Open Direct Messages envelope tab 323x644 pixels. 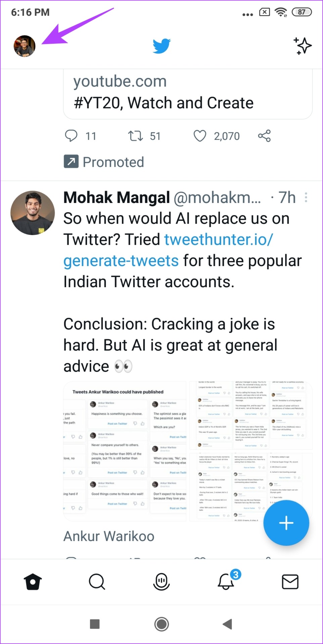click(290, 582)
